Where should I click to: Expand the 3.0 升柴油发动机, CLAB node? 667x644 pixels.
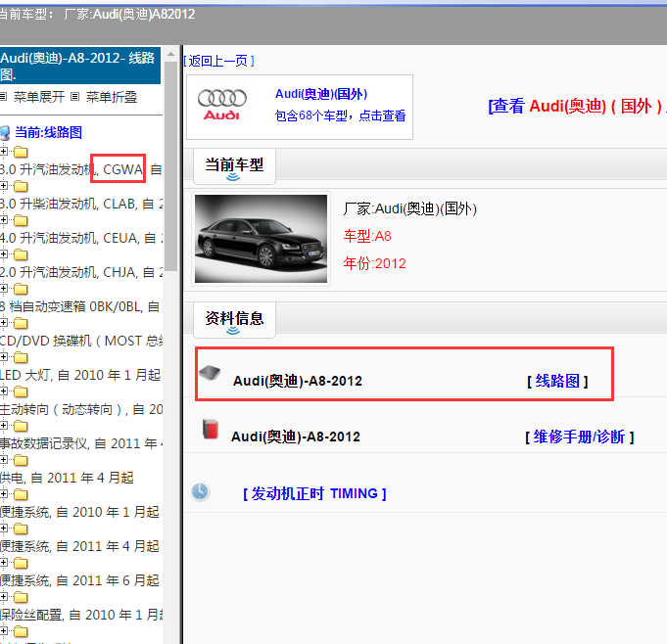click(3, 186)
